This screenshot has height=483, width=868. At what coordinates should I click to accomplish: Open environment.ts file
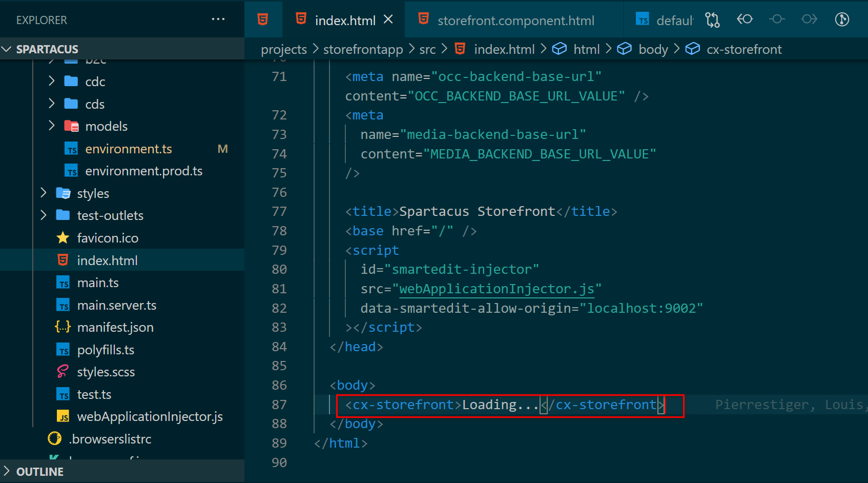coord(129,149)
